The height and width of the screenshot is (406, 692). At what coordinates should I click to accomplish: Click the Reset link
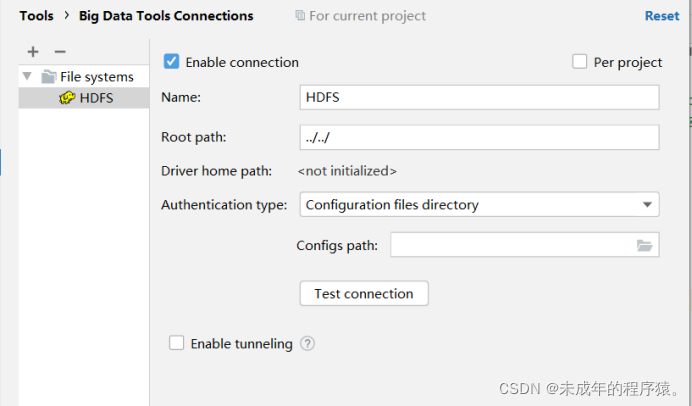point(661,16)
